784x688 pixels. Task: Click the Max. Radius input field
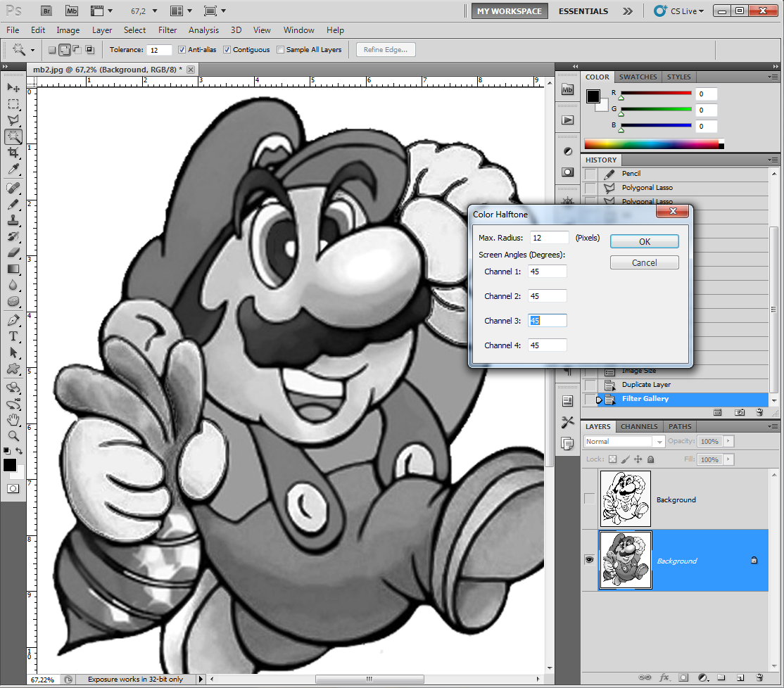point(550,238)
